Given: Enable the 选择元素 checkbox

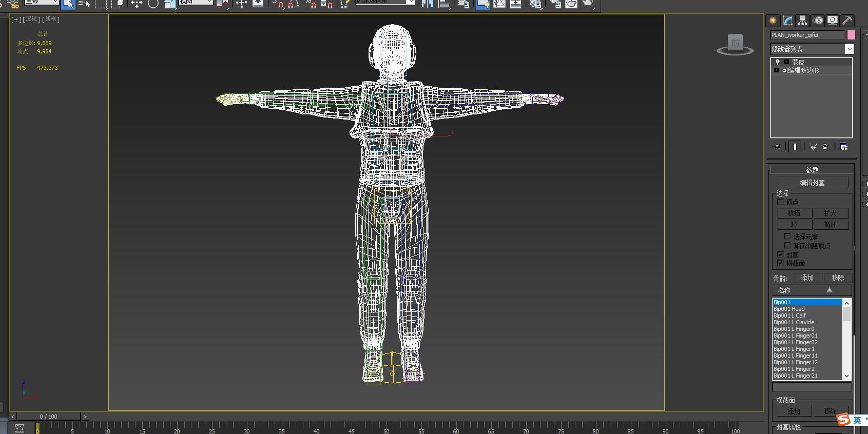Looking at the screenshot, I should (x=787, y=236).
